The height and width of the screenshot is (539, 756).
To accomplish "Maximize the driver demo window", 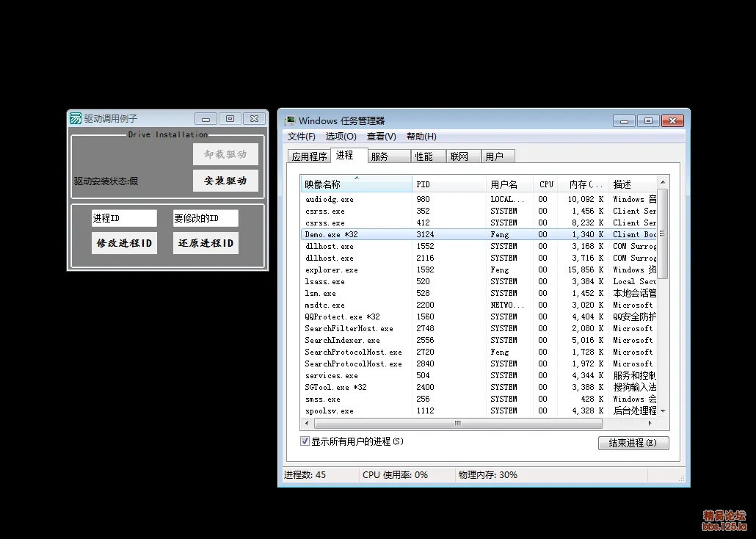I will click(230, 118).
